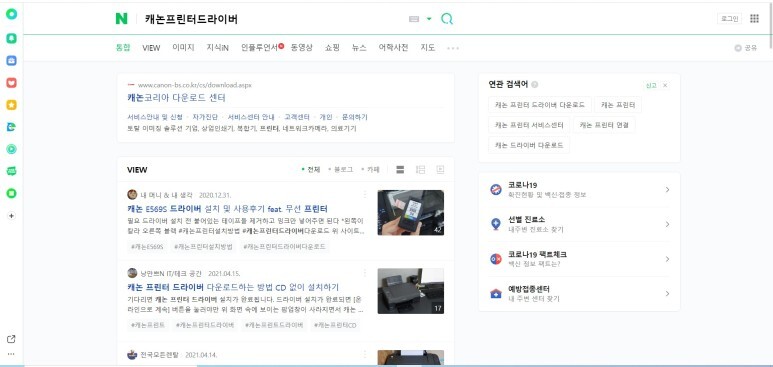Switch to the 뉴스 tab
The height and width of the screenshot is (367, 773).
(359, 48)
